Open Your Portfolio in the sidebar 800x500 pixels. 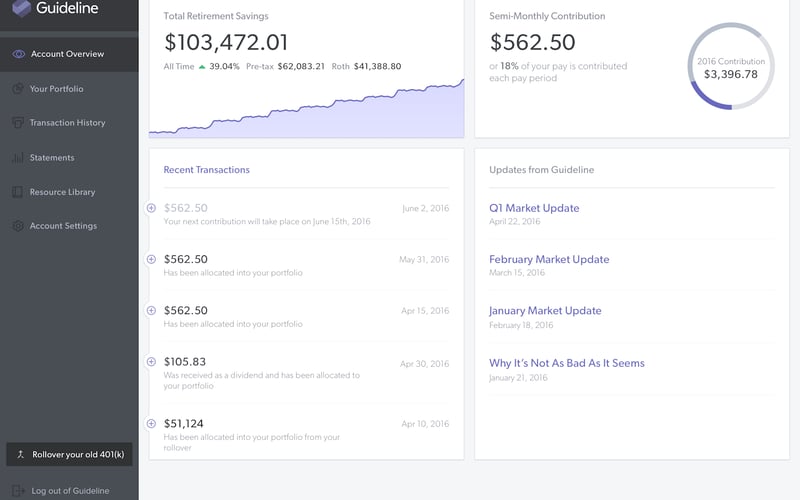(56, 89)
